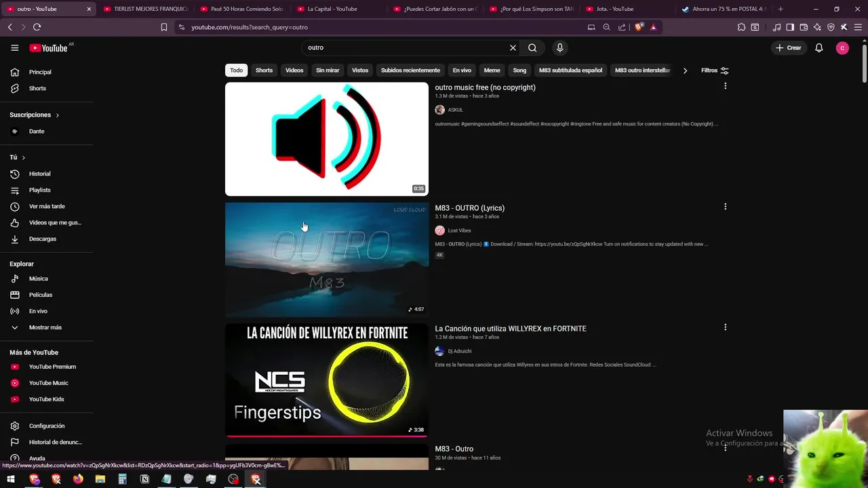Expand the Suscripciones section
Image resolution: width=868 pixels, height=488 pixels.
coord(35,115)
